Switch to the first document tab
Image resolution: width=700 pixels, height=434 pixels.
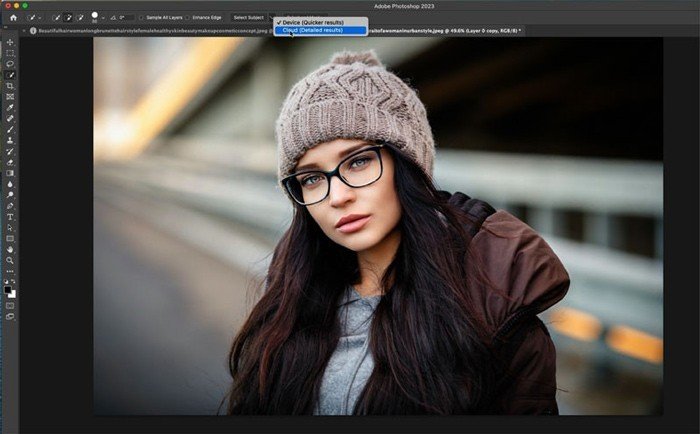(x=150, y=31)
